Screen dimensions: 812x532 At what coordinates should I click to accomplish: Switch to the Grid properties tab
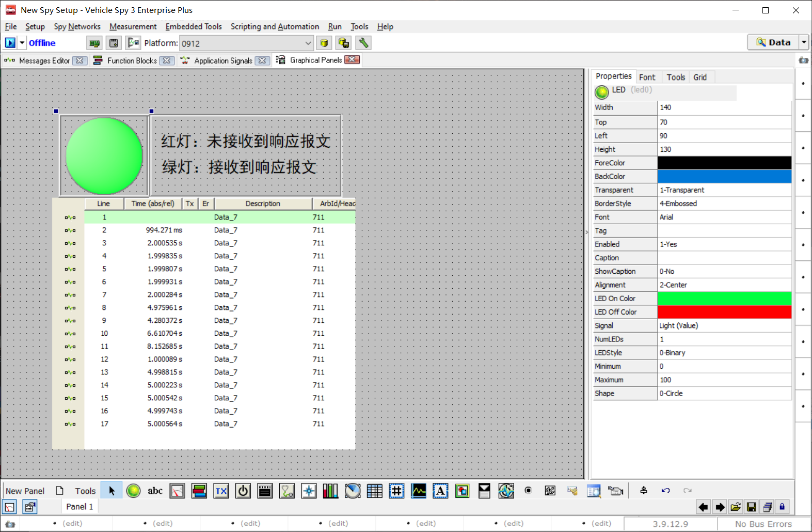[700, 77]
